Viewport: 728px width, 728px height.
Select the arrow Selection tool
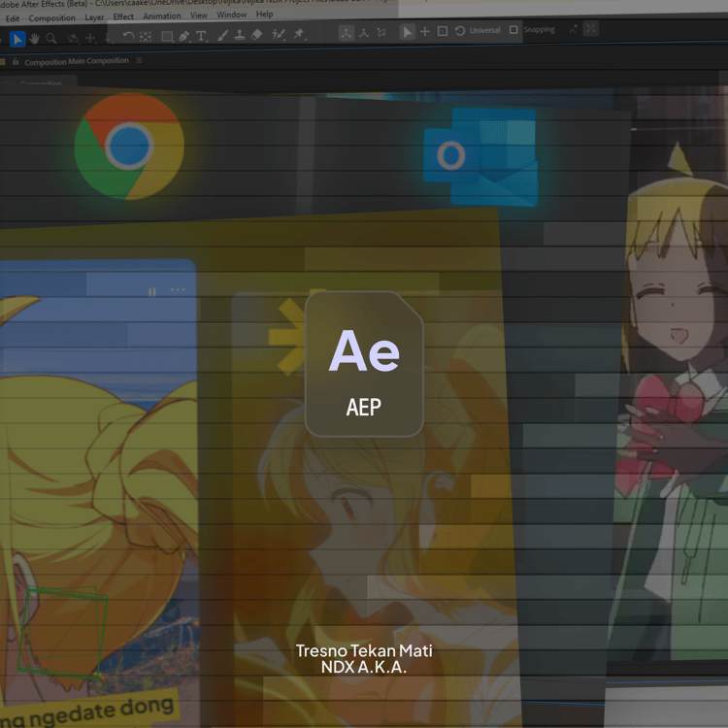(x=17, y=40)
